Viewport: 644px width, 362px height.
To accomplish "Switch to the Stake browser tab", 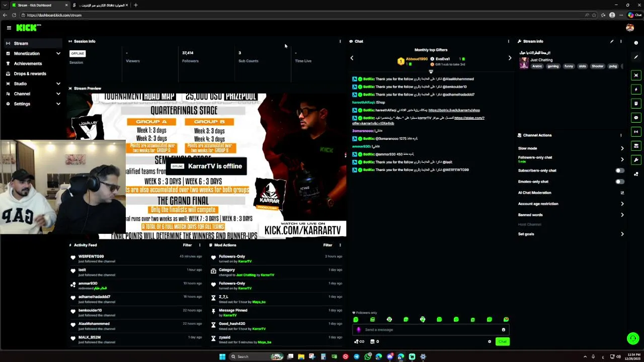I will (x=100, y=5).
